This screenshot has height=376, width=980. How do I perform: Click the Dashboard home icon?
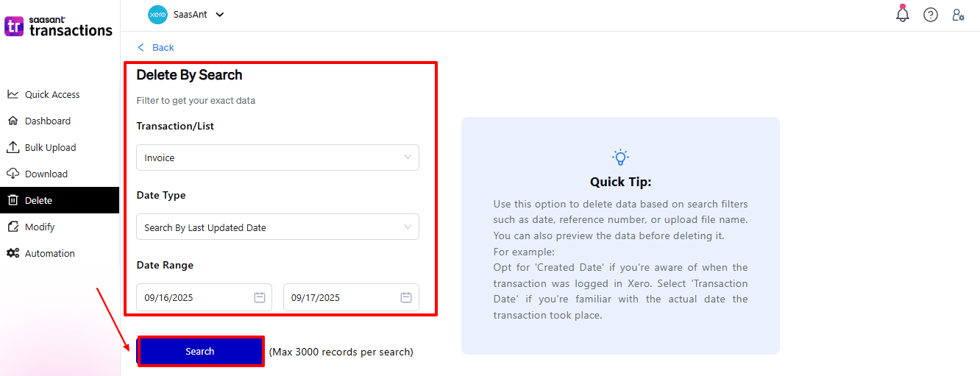point(13,121)
